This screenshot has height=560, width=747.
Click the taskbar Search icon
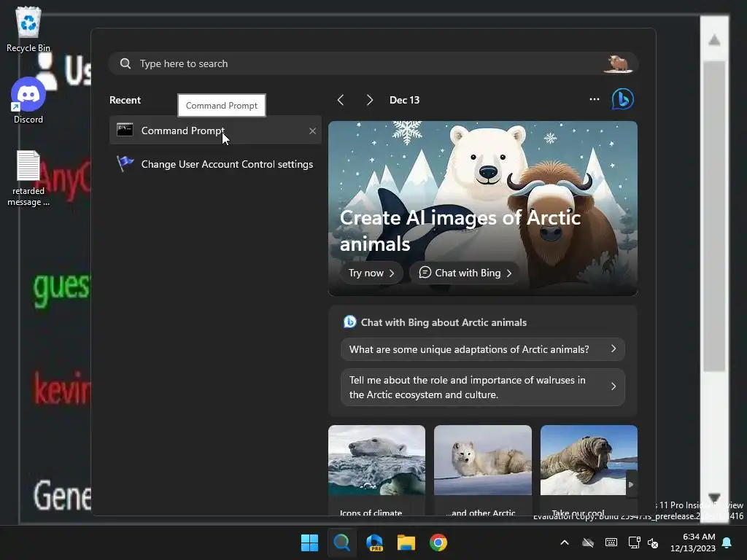click(341, 542)
